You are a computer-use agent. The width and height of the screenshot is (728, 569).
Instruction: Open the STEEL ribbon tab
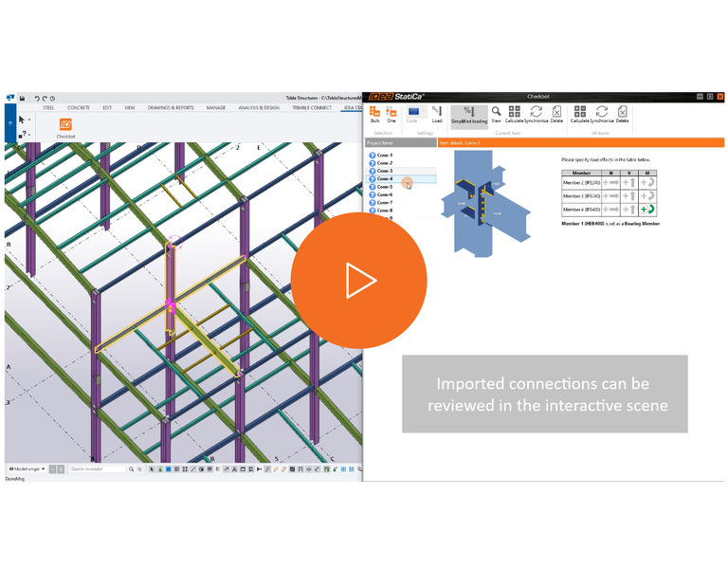point(48,108)
